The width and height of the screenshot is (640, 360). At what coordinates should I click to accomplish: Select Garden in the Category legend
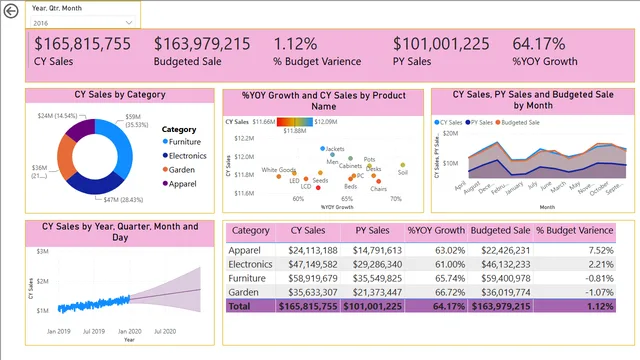click(x=178, y=169)
